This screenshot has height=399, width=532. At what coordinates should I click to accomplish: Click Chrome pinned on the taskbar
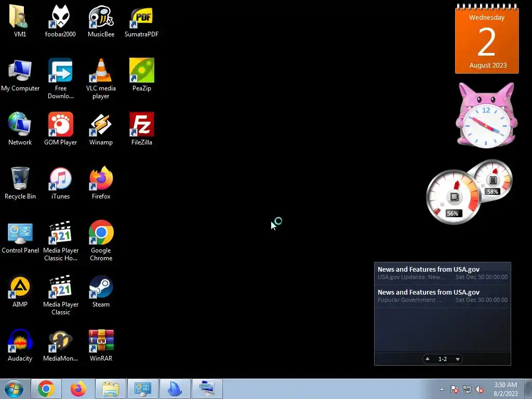(46, 389)
